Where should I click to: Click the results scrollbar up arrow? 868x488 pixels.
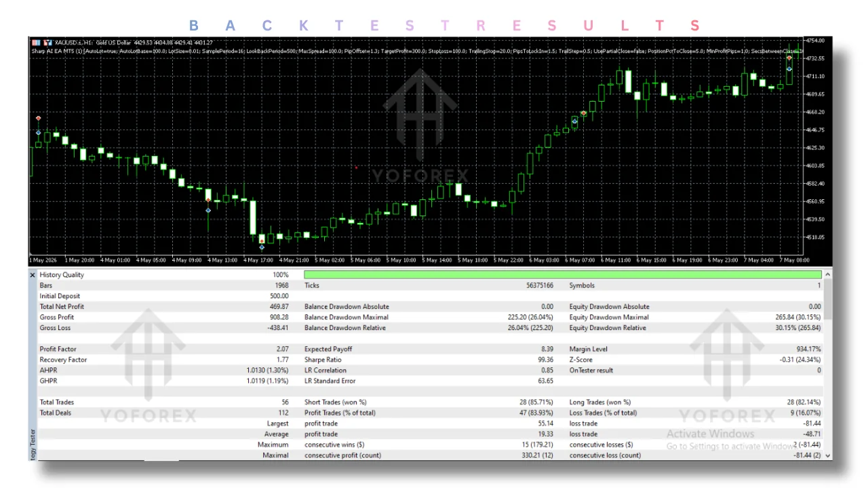point(828,275)
